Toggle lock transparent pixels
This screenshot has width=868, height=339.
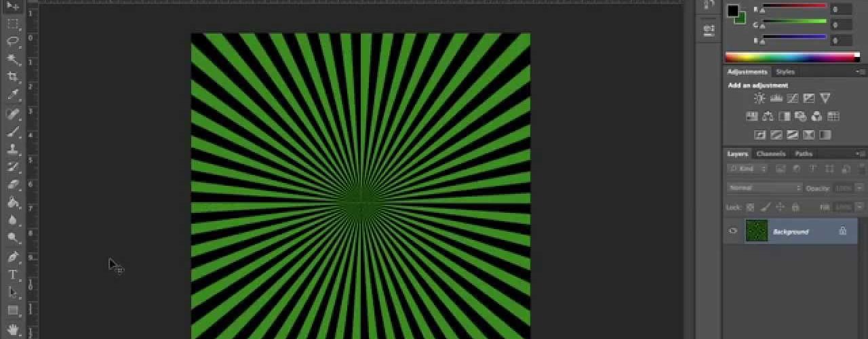pos(750,207)
